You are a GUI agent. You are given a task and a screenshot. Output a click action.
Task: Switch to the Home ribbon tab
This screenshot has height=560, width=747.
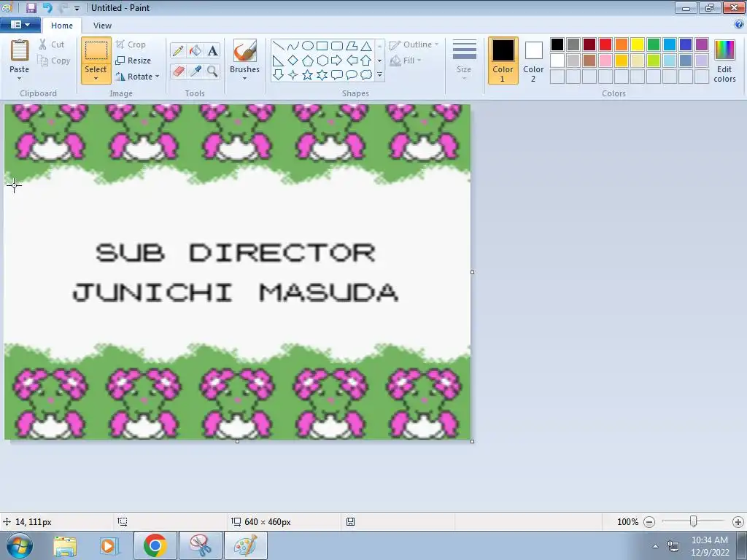point(62,26)
